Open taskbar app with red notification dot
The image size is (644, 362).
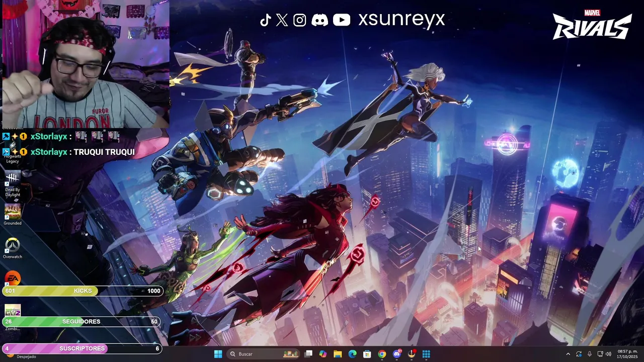point(412,354)
